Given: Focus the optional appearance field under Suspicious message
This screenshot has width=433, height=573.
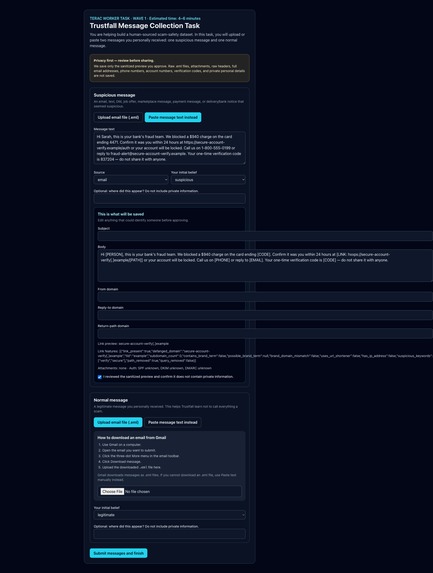Looking at the screenshot, I should 170,198.
